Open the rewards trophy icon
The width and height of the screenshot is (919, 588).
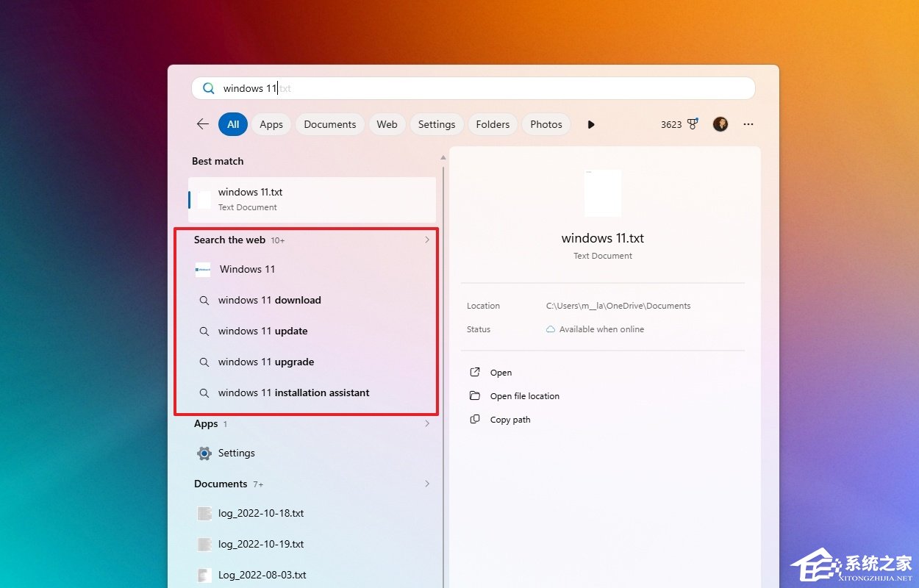point(693,124)
